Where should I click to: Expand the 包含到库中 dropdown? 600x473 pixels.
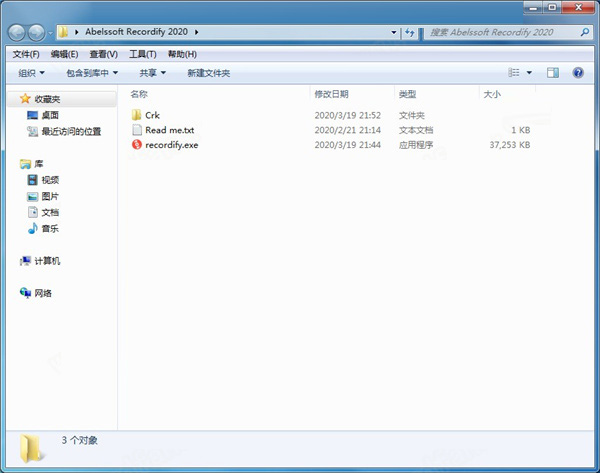click(x=92, y=73)
